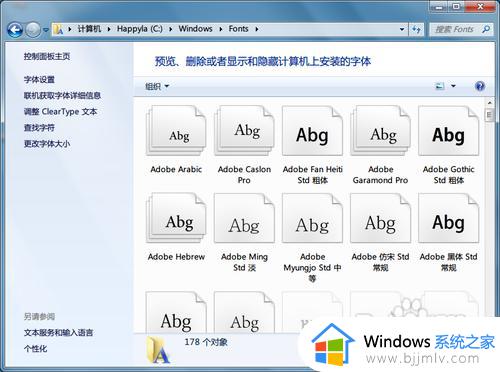
Task: Click the refresh button next to address bar
Action: pyautogui.click(x=416, y=29)
